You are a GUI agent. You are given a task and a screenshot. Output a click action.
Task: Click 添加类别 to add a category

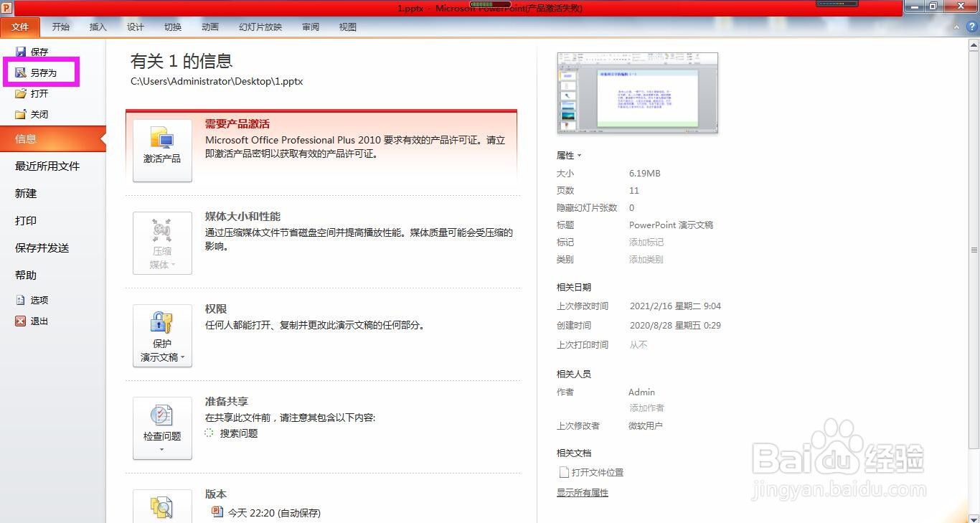click(x=646, y=259)
